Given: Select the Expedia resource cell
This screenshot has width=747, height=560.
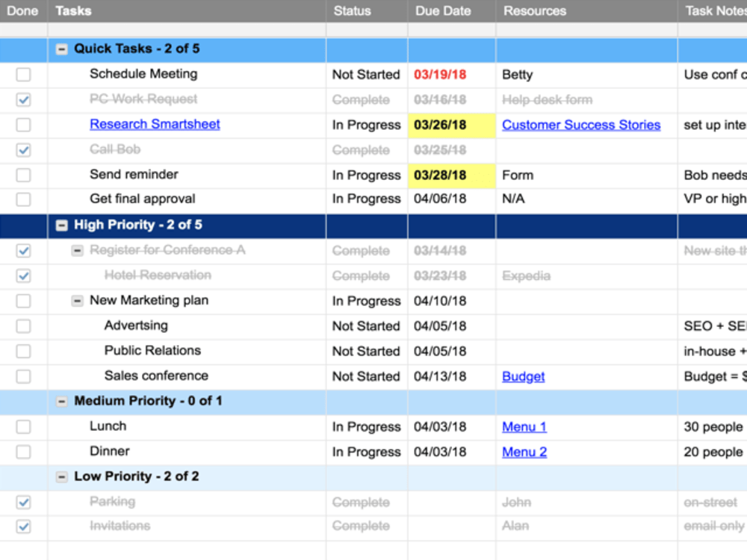Looking at the screenshot, I should [x=586, y=277].
